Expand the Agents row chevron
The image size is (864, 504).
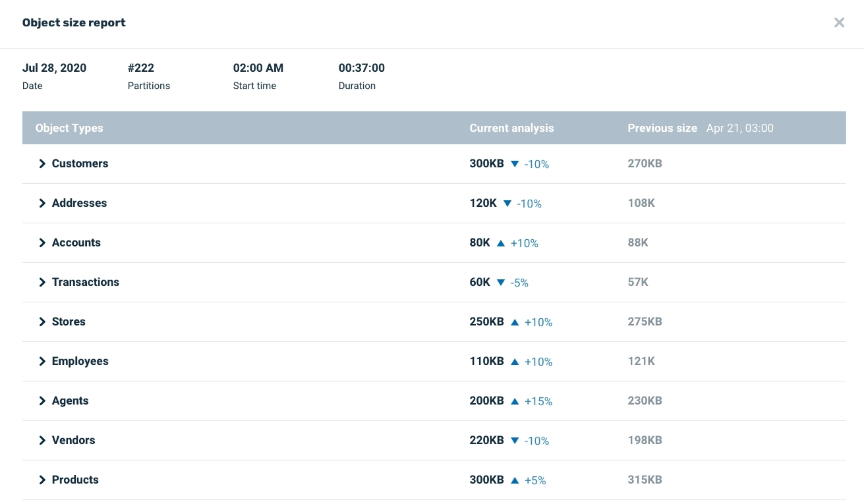tap(42, 401)
